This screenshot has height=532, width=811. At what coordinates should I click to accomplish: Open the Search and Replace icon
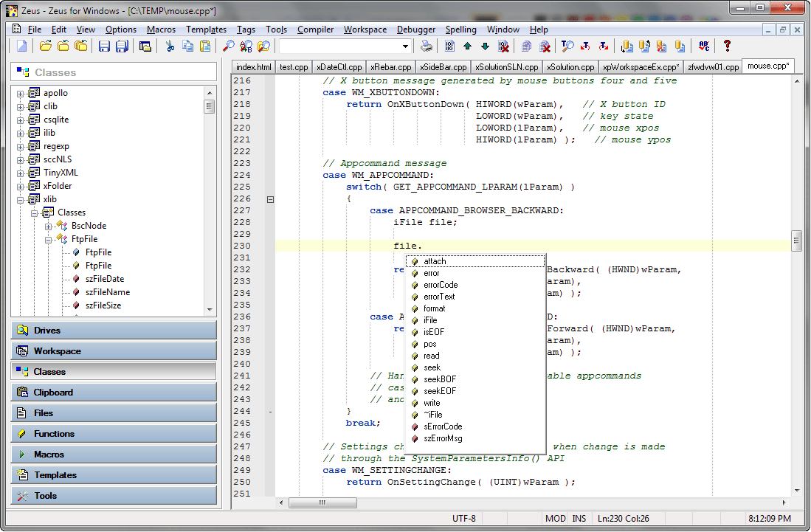(247, 46)
